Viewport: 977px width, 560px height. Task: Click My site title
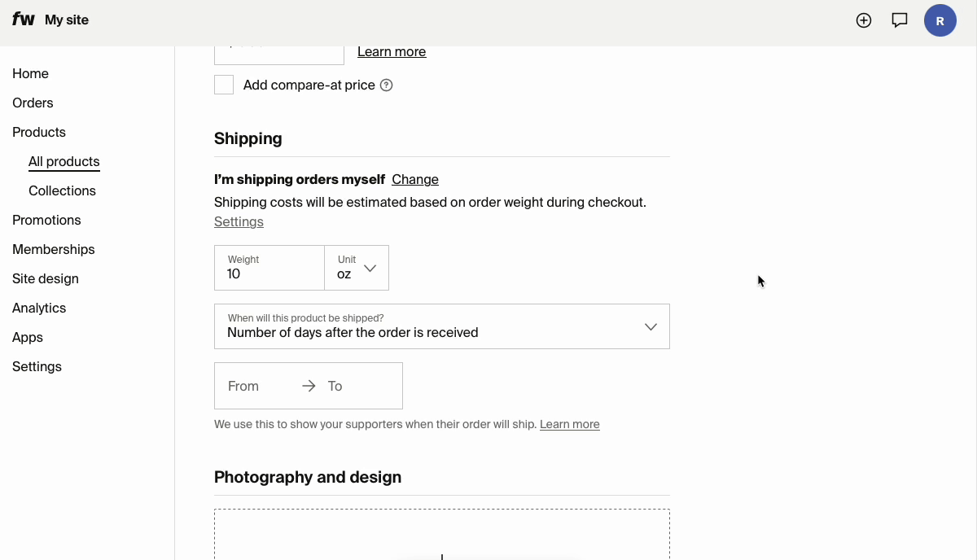pos(67,20)
